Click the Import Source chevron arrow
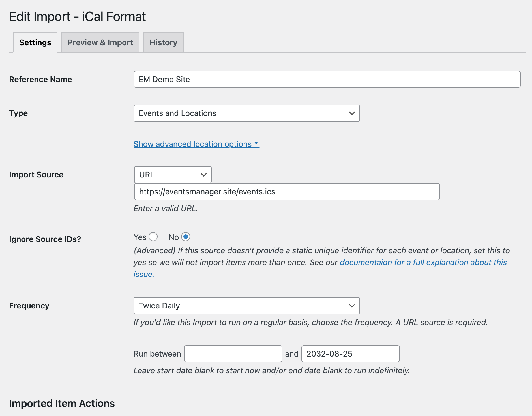This screenshot has height=416, width=532. [x=203, y=175]
